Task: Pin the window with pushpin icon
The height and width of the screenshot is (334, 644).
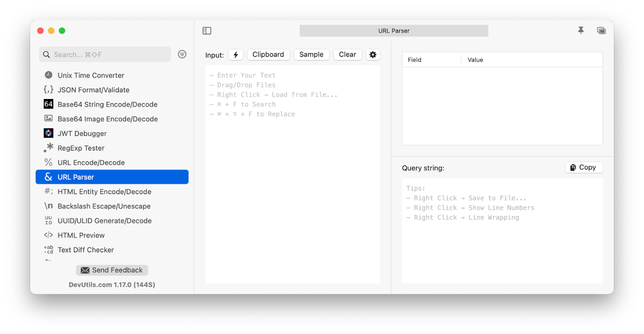Action: [581, 30]
